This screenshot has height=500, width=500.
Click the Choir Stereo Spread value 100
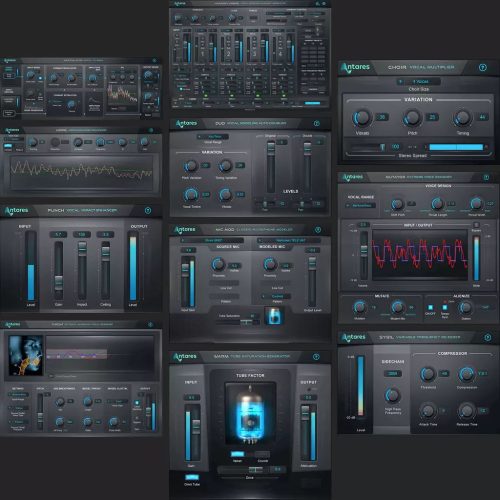pyautogui.click(x=395, y=147)
